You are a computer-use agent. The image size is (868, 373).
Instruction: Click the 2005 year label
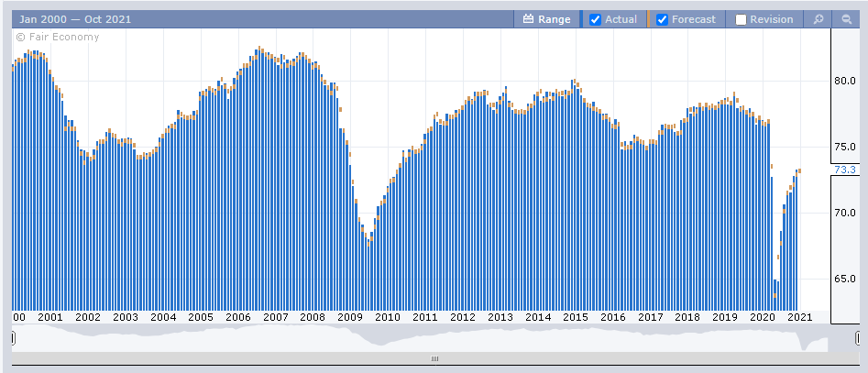201,318
